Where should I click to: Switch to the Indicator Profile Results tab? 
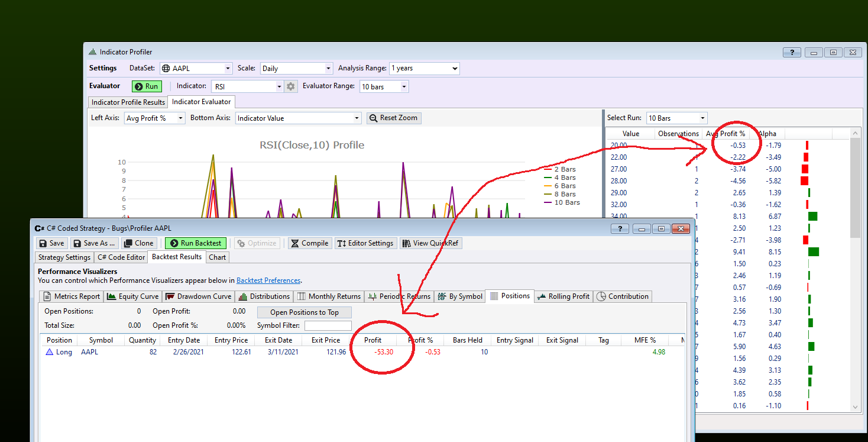pos(128,102)
